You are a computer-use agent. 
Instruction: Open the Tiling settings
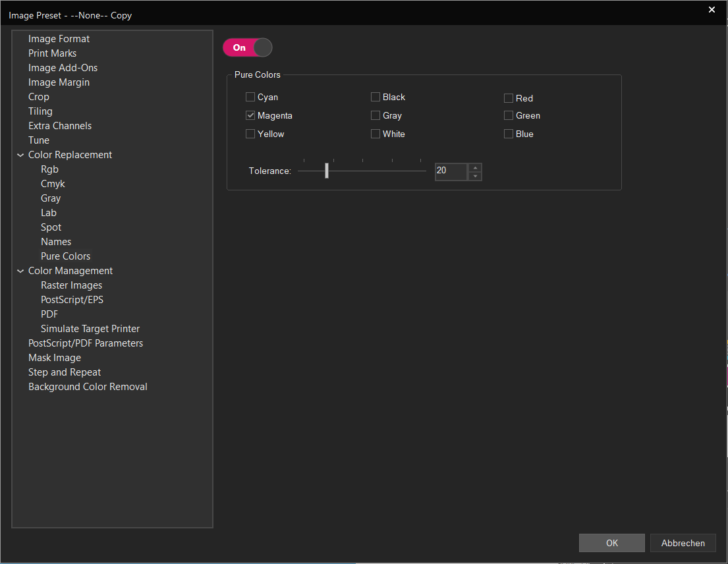pos(40,111)
